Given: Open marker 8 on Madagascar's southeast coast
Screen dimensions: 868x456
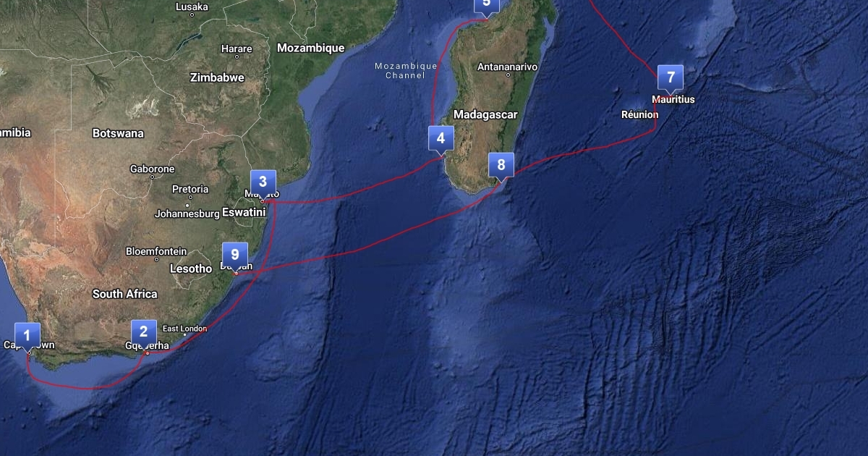Looking at the screenshot, I should [501, 165].
